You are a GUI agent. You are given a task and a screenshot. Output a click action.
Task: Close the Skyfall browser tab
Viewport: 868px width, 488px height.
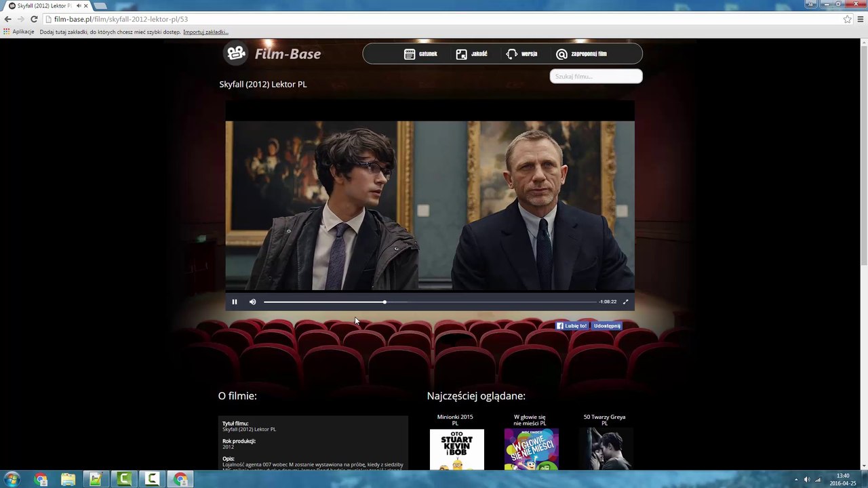86,5
